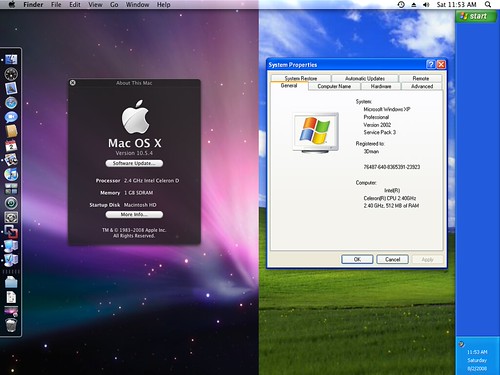Click the 2.4 GHz Intel Celeron D text
500x375 pixels.
(x=151, y=180)
